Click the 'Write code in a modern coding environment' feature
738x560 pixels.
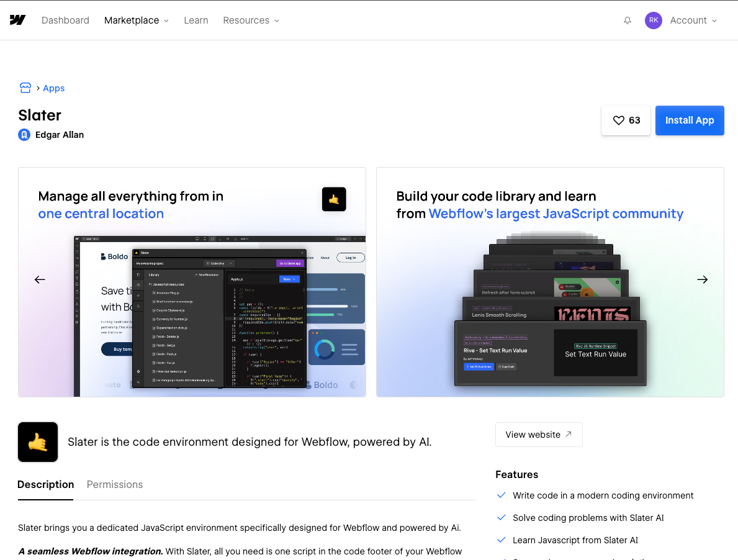point(603,495)
